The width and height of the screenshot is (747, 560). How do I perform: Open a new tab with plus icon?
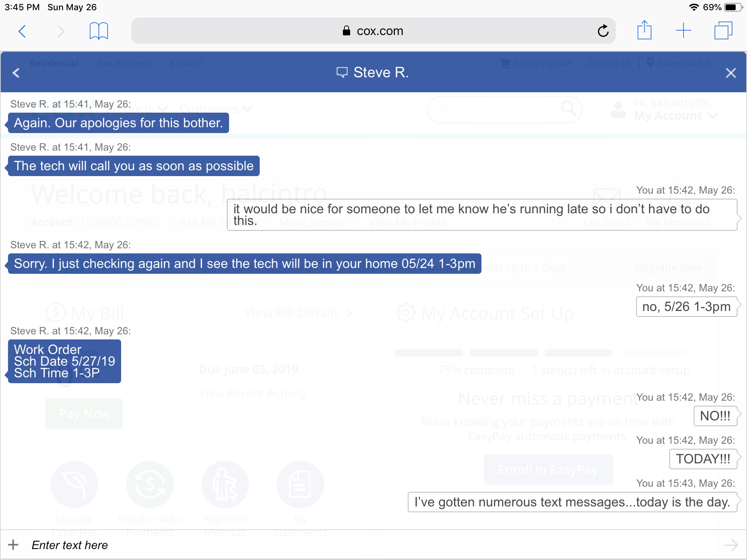[683, 31]
